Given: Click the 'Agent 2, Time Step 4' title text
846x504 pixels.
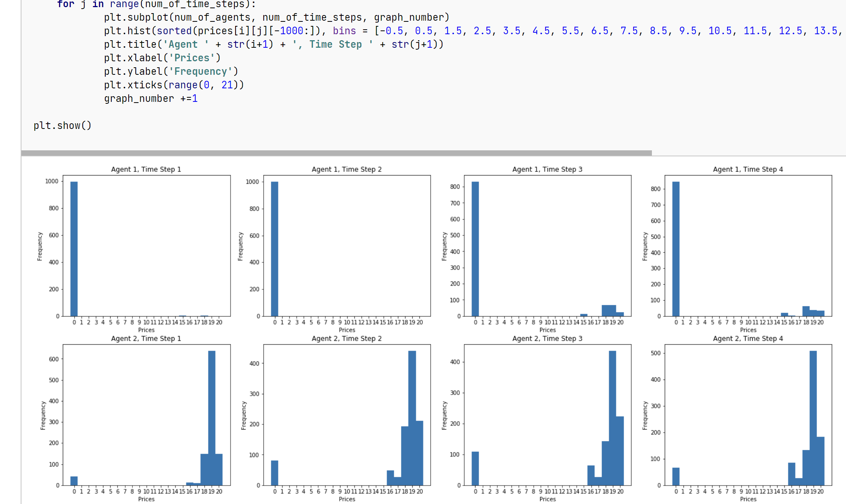Looking at the screenshot, I should (748, 338).
